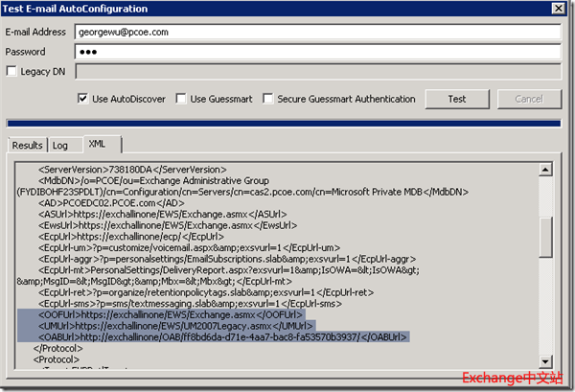Screen dimensions: 575x392
Task: Tick the Use Guessmart checkbox
Action: coord(182,99)
